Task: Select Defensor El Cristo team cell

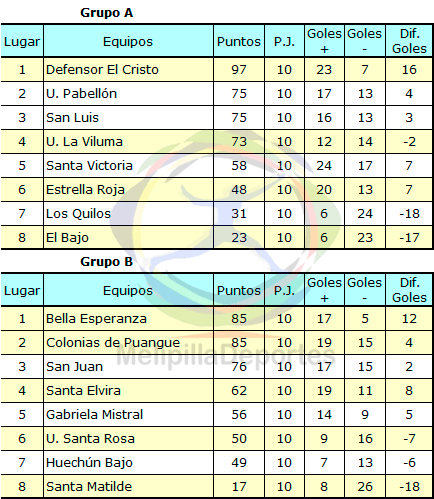Action: point(128,69)
